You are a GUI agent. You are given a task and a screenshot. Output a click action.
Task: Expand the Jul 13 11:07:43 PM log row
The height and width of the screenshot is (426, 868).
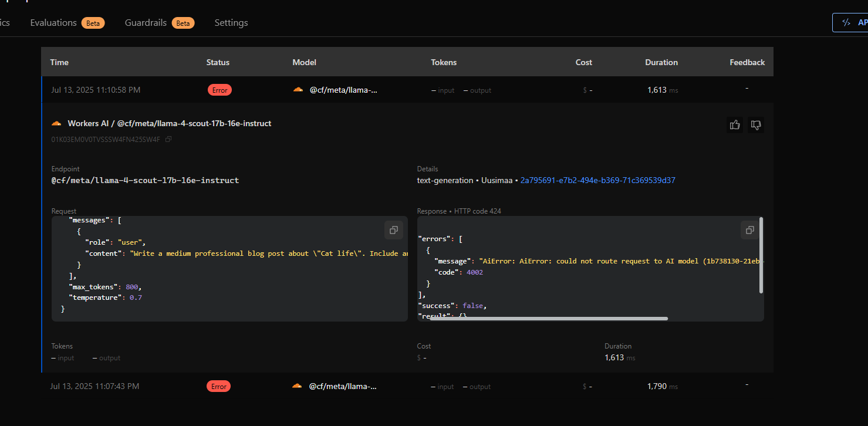click(x=95, y=387)
